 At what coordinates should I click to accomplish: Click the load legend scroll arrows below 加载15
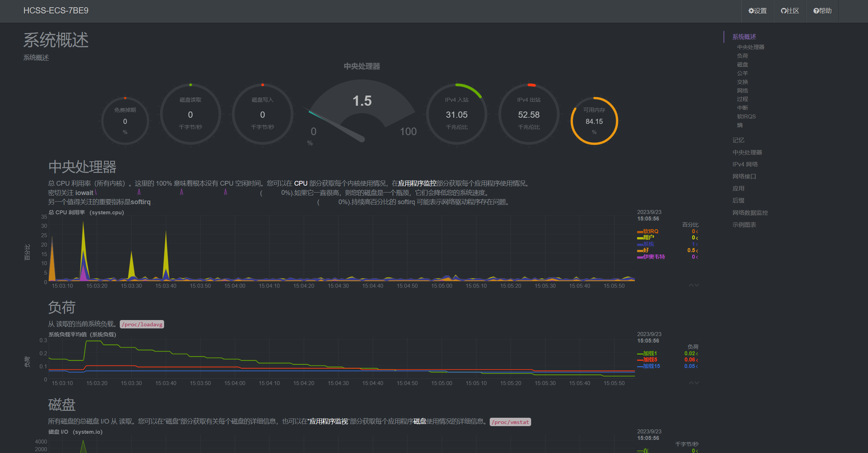pos(694,383)
